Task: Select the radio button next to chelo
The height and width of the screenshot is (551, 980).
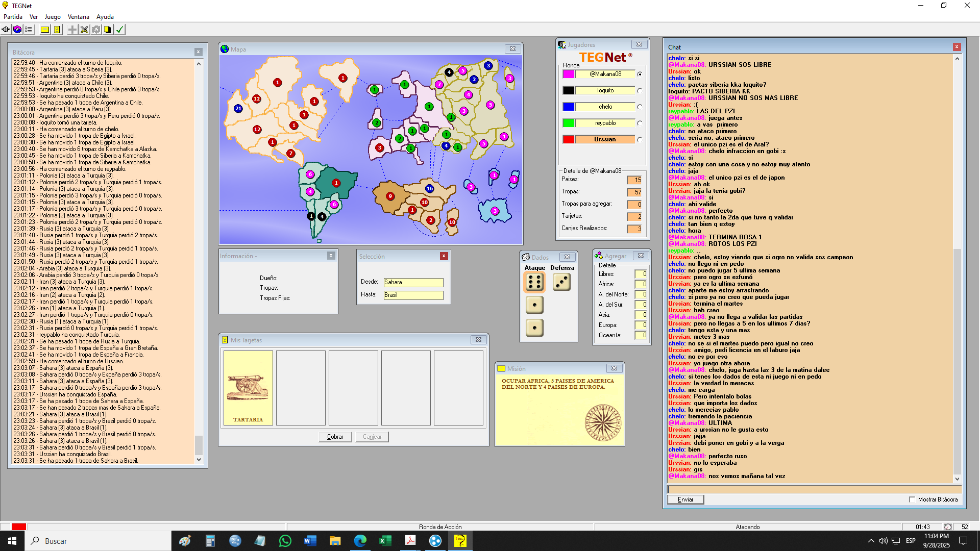Action: point(640,107)
